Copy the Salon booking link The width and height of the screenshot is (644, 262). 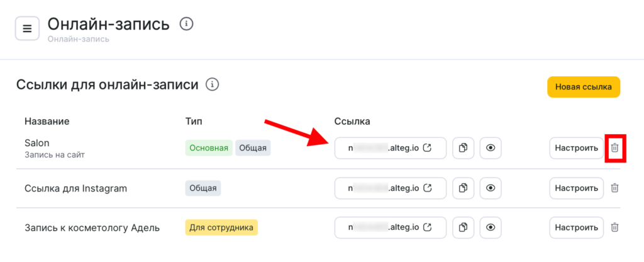click(x=464, y=149)
